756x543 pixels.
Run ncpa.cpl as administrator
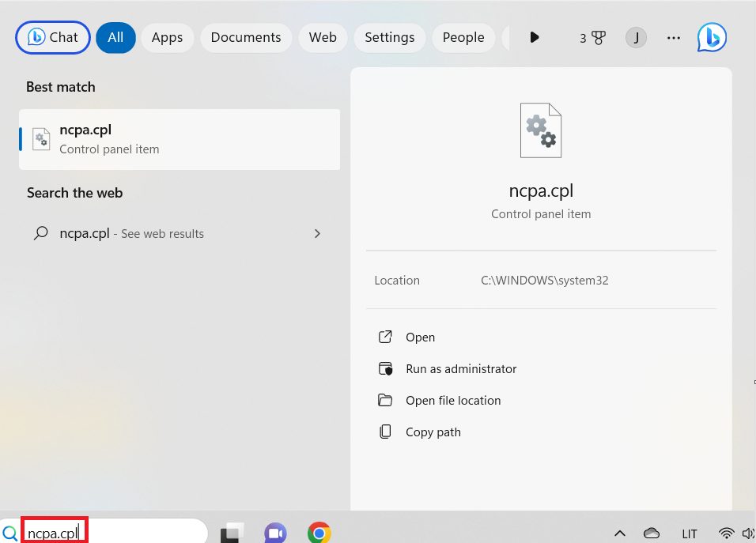pyautogui.click(x=460, y=369)
